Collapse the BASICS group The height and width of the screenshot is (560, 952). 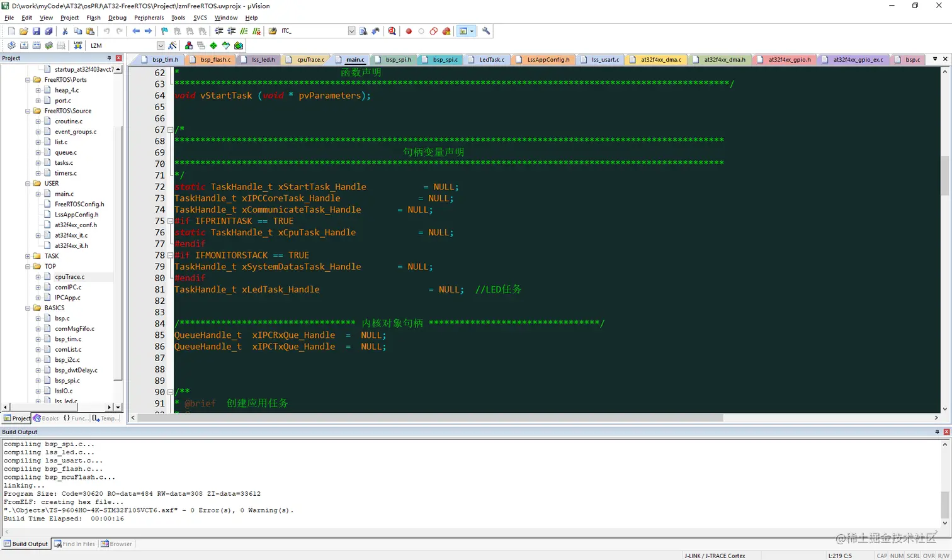(28, 308)
